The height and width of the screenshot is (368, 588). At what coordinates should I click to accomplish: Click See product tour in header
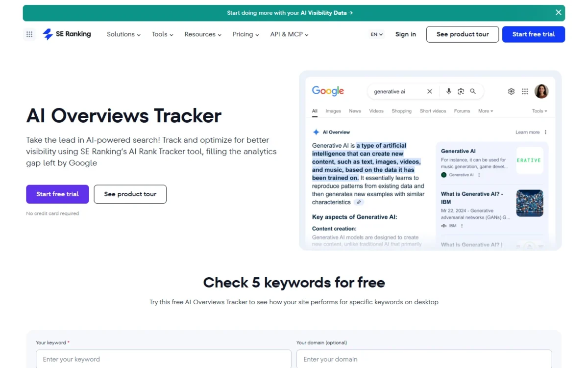coord(463,34)
